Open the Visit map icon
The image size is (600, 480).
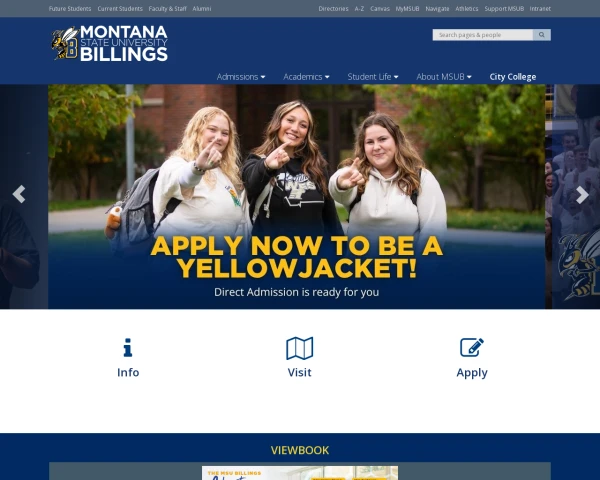(x=300, y=348)
